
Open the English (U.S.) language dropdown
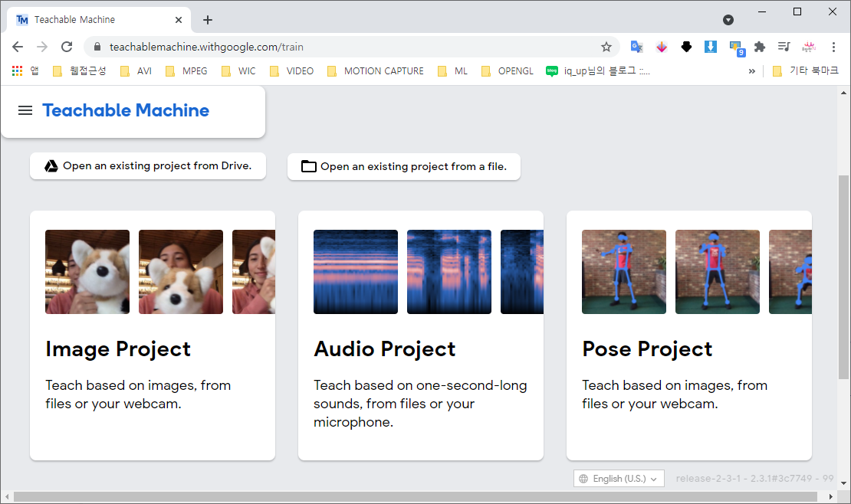click(x=619, y=479)
